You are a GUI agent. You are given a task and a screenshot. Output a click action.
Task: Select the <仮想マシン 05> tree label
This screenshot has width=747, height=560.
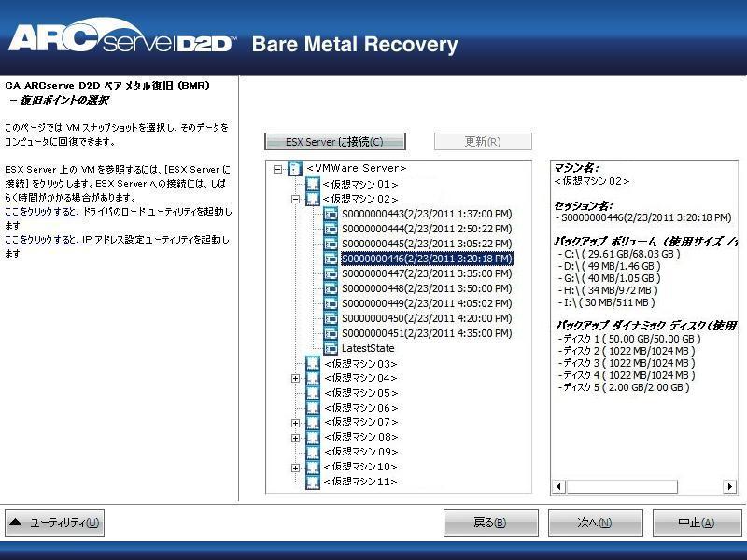(x=360, y=393)
